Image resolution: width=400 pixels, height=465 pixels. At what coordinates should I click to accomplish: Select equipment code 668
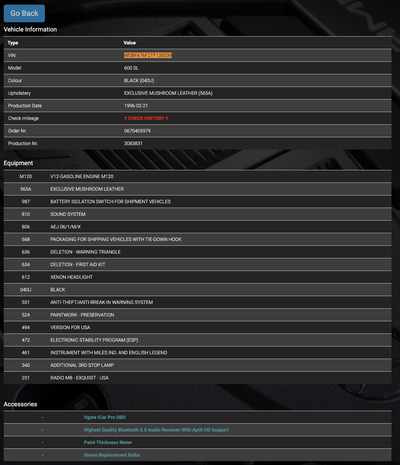click(x=26, y=239)
